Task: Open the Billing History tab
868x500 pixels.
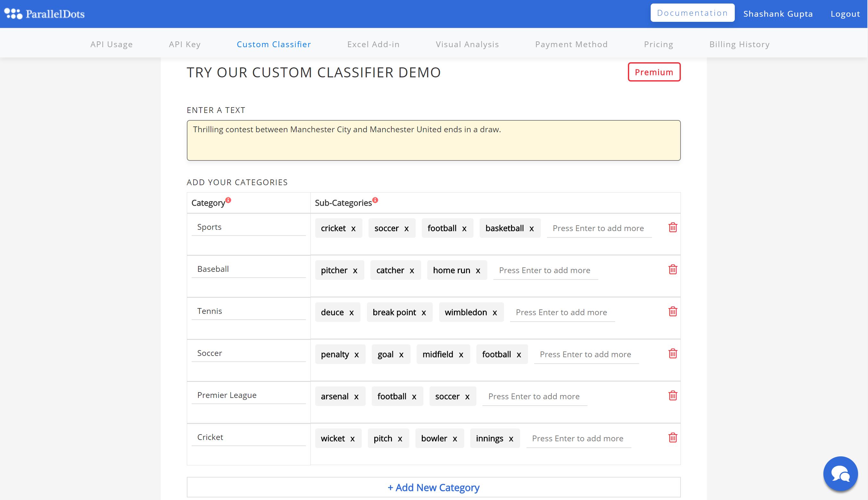Action: point(739,44)
